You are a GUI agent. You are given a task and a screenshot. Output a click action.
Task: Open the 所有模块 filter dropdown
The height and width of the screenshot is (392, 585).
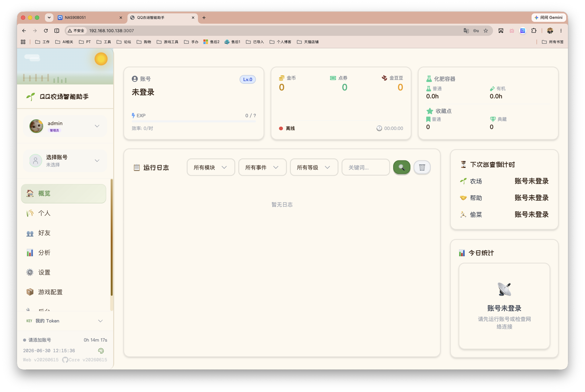pyautogui.click(x=211, y=167)
